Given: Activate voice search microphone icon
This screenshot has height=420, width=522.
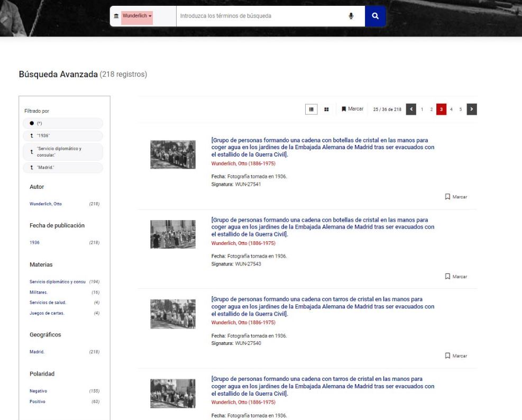Looking at the screenshot, I should click(351, 16).
